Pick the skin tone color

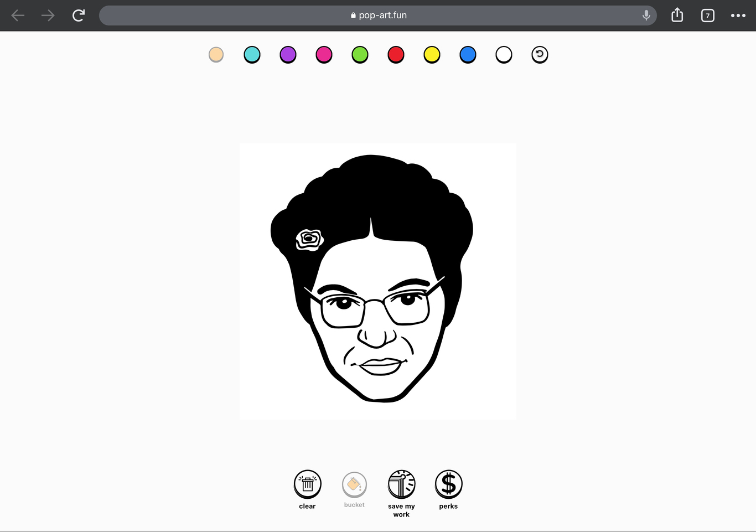point(216,54)
